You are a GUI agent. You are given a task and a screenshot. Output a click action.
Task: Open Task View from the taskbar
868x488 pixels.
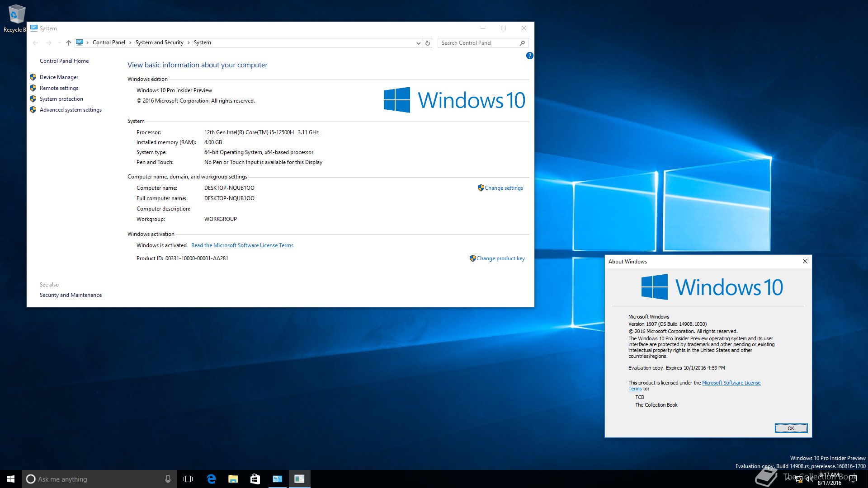[x=188, y=479]
